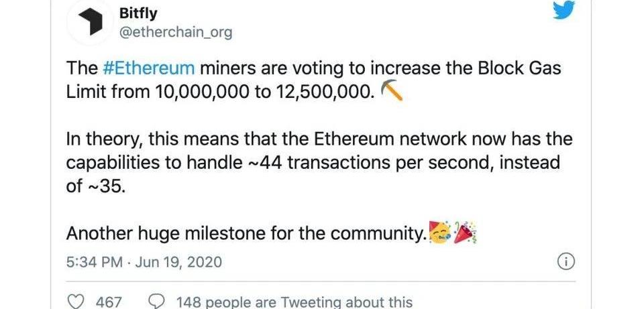Image resolution: width=644 pixels, height=309 pixels.
Task: Open the tweet info circle icon
Action: pyautogui.click(x=566, y=261)
